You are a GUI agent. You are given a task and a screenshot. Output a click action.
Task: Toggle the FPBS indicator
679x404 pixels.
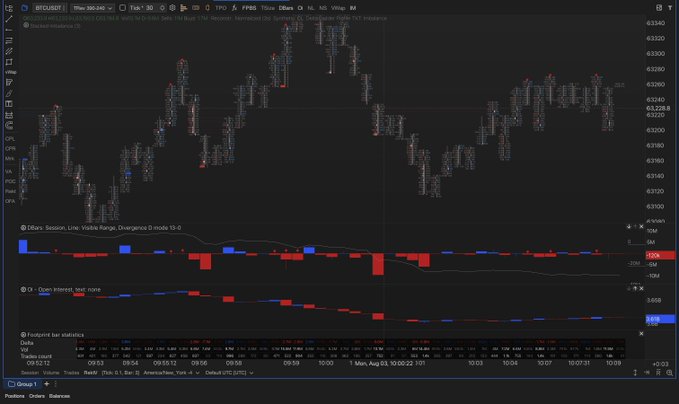pyautogui.click(x=249, y=8)
